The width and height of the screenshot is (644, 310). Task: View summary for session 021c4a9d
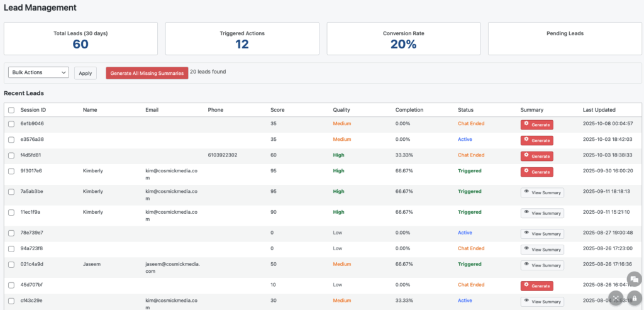click(x=542, y=265)
